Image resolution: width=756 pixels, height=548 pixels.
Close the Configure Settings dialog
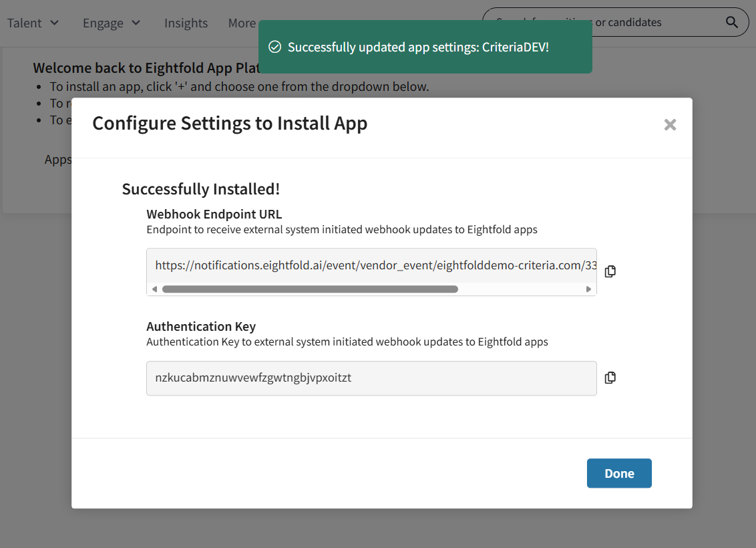click(x=670, y=125)
